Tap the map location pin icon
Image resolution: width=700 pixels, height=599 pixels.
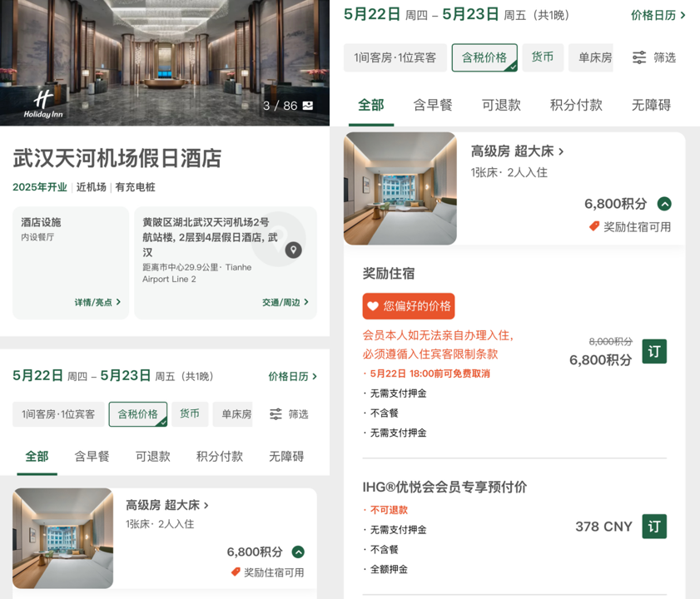coord(293,250)
